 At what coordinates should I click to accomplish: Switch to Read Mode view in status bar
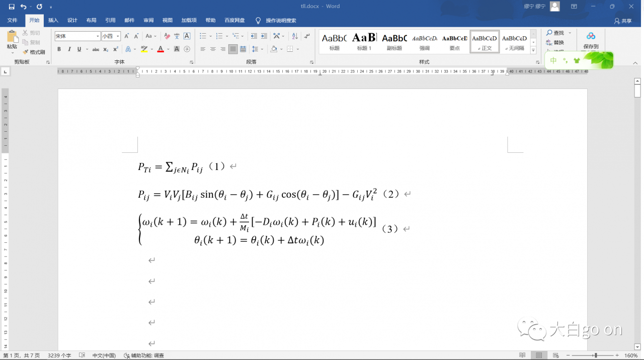coord(522,355)
